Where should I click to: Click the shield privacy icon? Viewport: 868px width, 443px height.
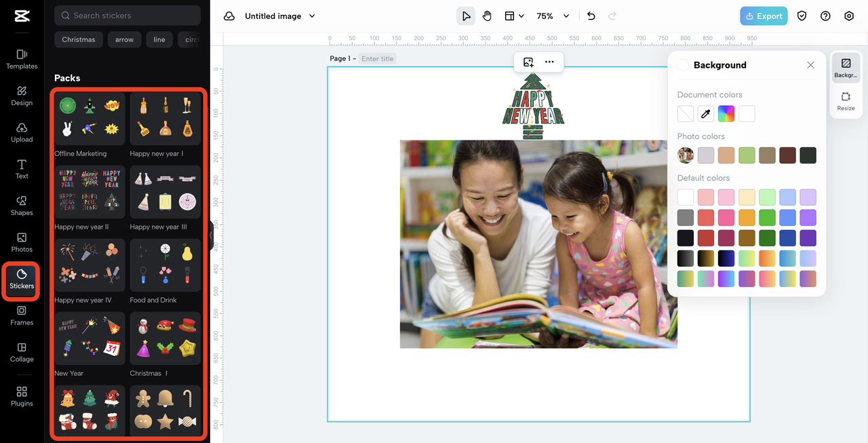(x=802, y=16)
